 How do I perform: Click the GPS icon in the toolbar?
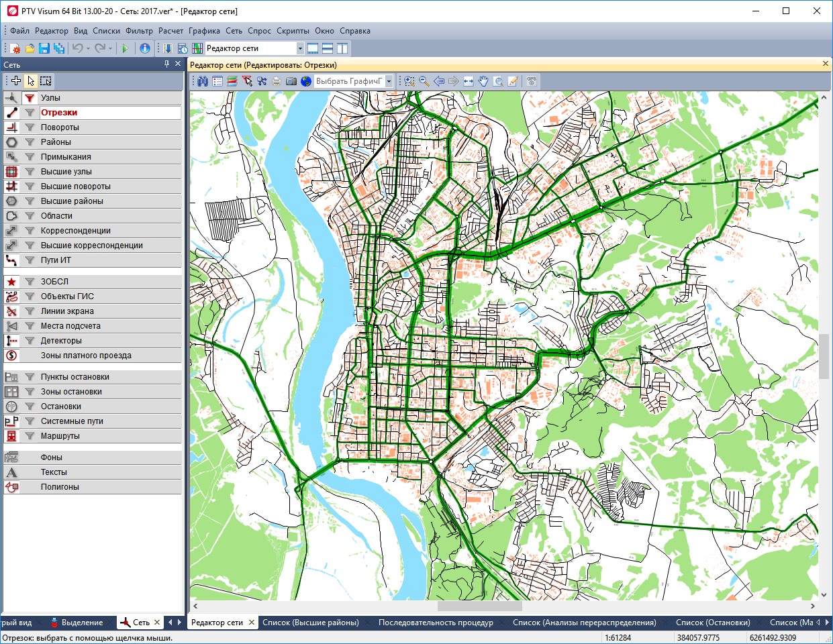point(532,81)
